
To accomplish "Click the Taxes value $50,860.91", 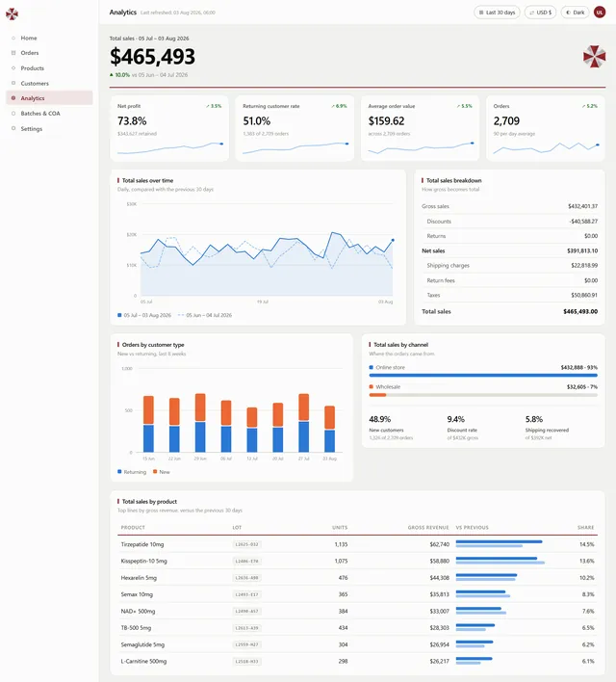I will (584, 295).
